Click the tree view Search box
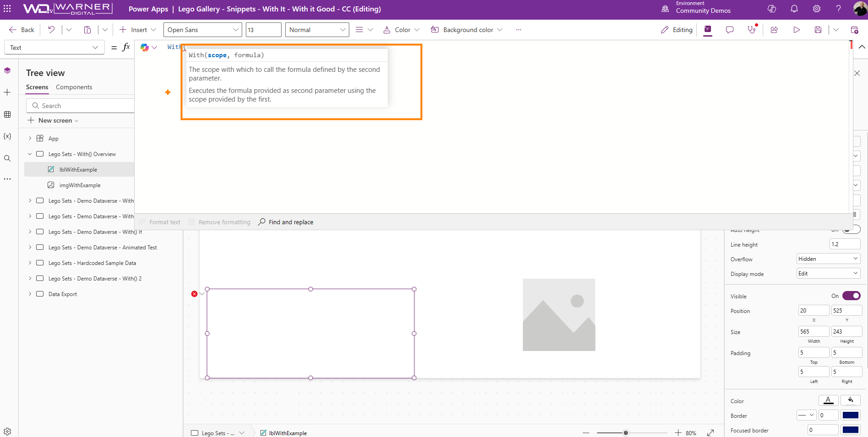The image size is (868, 437). (x=81, y=106)
